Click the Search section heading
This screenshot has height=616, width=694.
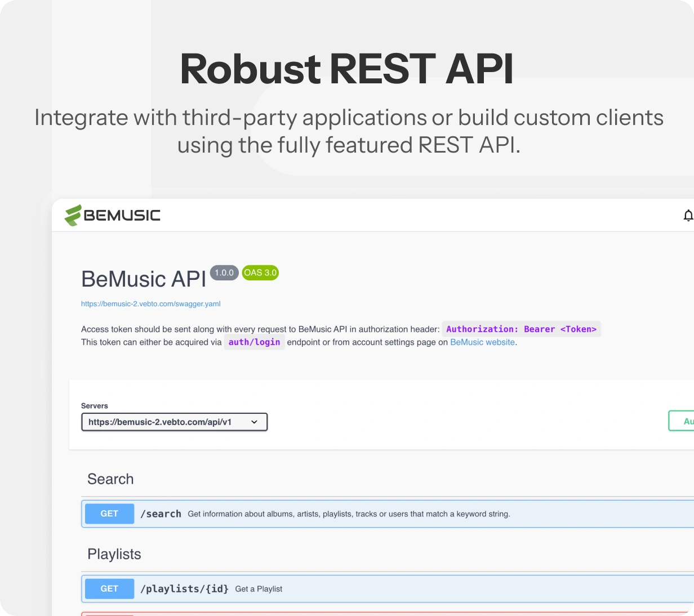(110, 479)
